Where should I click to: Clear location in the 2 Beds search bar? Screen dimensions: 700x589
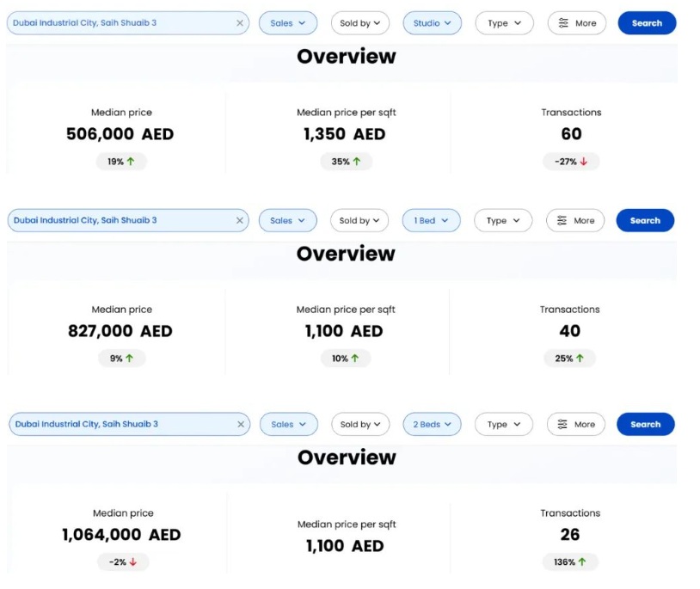pyautogui.click(x=241, y=425)
